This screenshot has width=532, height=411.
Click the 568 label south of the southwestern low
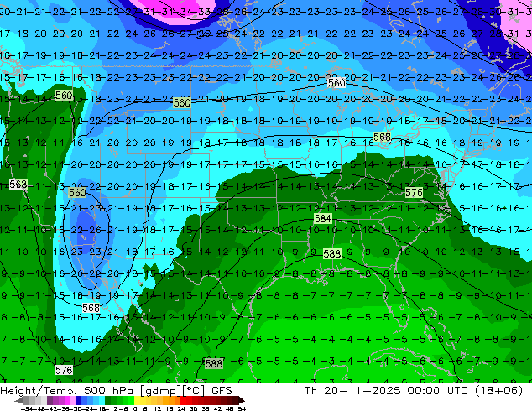91,308
